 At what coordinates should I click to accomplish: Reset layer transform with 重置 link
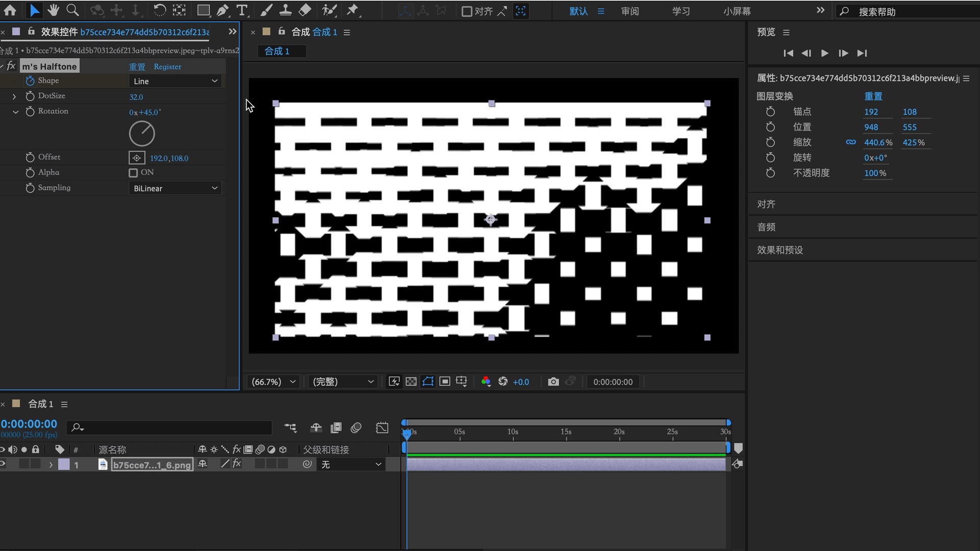(873, 96)
